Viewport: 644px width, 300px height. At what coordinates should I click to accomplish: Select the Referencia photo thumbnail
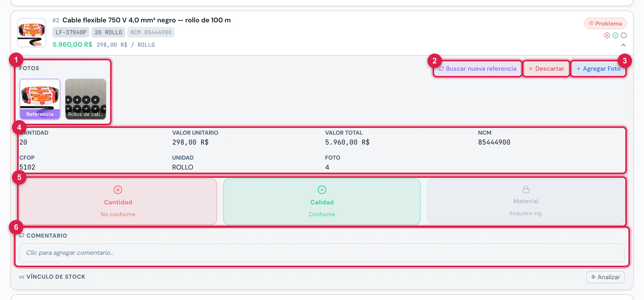pyautogui.click(x=40, y=99)
